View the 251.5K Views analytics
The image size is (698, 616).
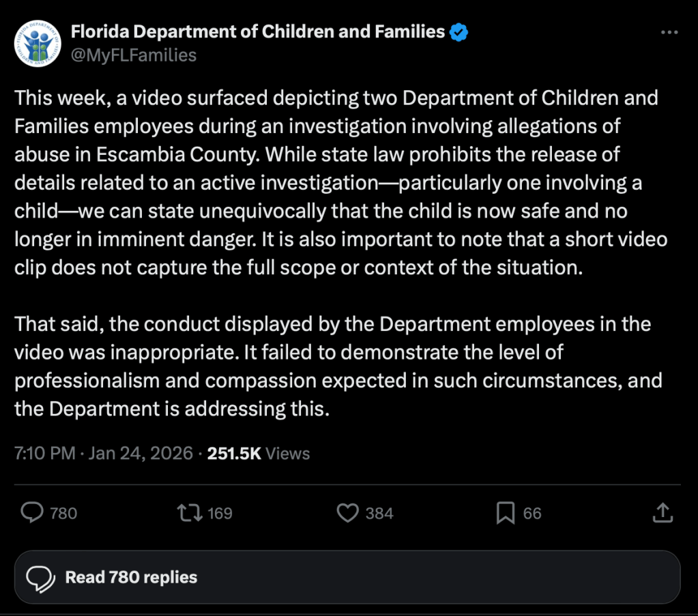(x=258, y=454)
